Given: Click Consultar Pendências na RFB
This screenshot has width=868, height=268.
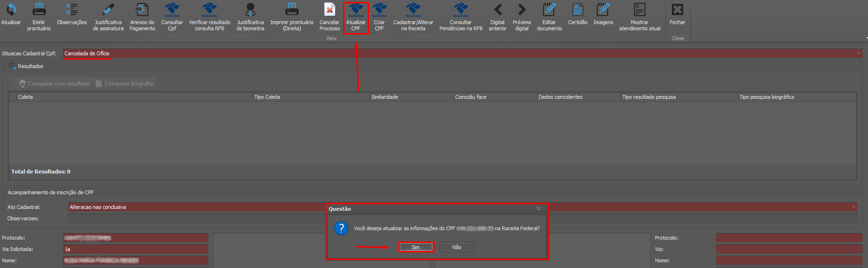Looking at the screenshot, I should pyautogui.click(x=461, y=17).
